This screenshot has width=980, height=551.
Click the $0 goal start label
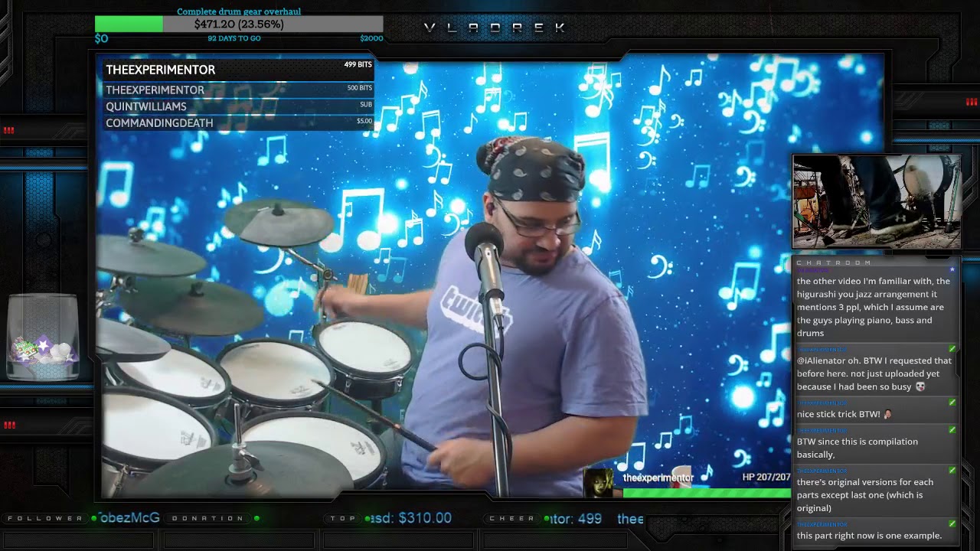[102, 38]
